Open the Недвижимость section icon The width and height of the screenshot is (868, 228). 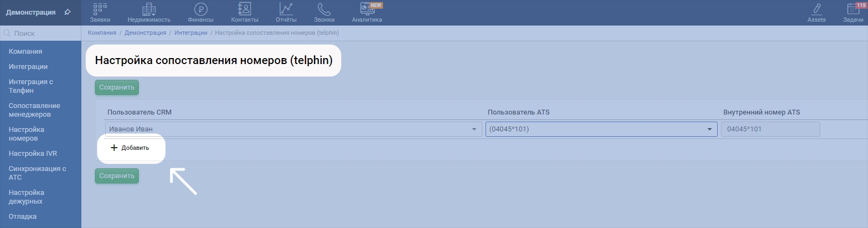pos(149,9)
